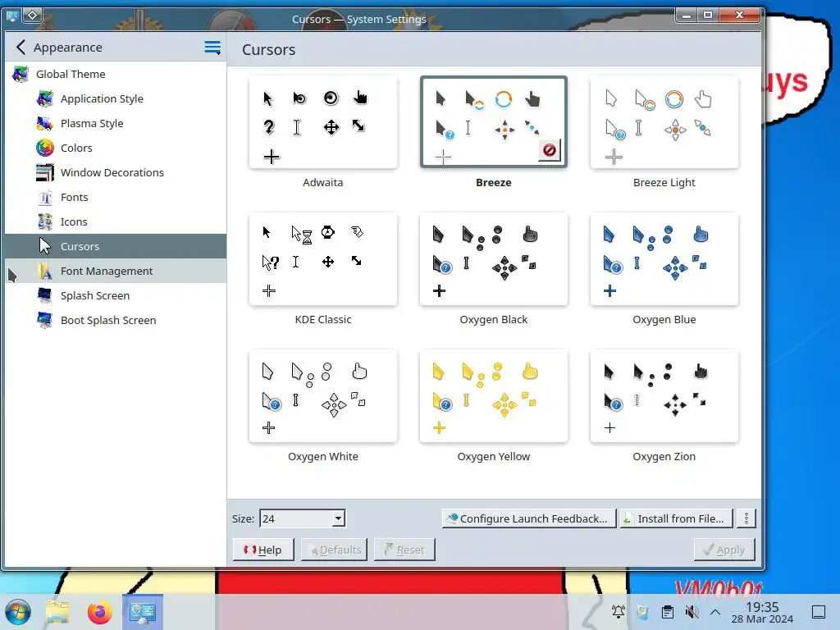Choose the Oxygen Zion cursor theme
The image size is (840, 630).
click(664, 396)
